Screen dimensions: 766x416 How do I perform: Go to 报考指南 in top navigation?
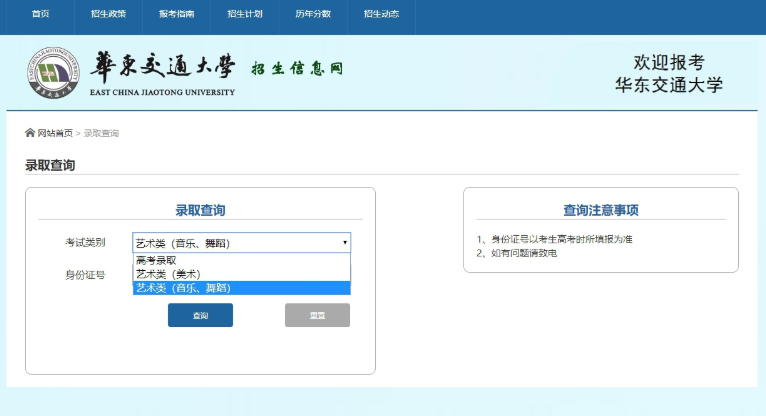tap(177, 14)
